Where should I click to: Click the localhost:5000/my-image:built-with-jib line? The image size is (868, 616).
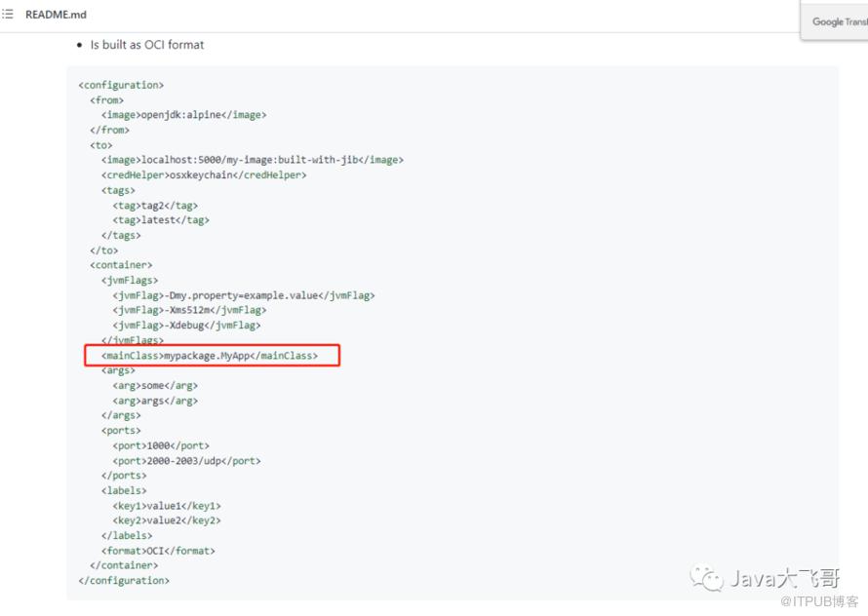click(252, 160)
